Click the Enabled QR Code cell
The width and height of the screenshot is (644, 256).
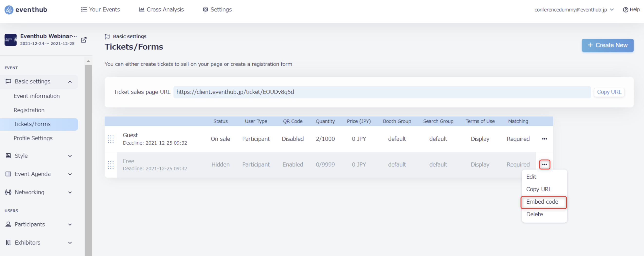[293, 165]
